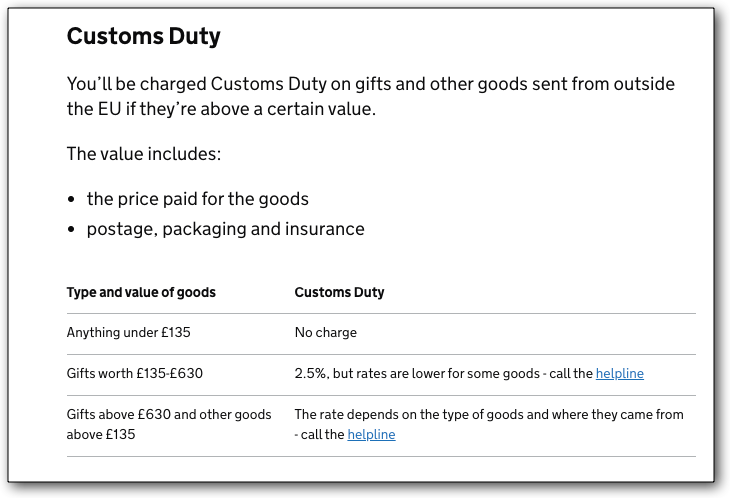Open the helpline link in the Gifts above £630 row
Screen dimensions: 730x498
click(371, 435)
